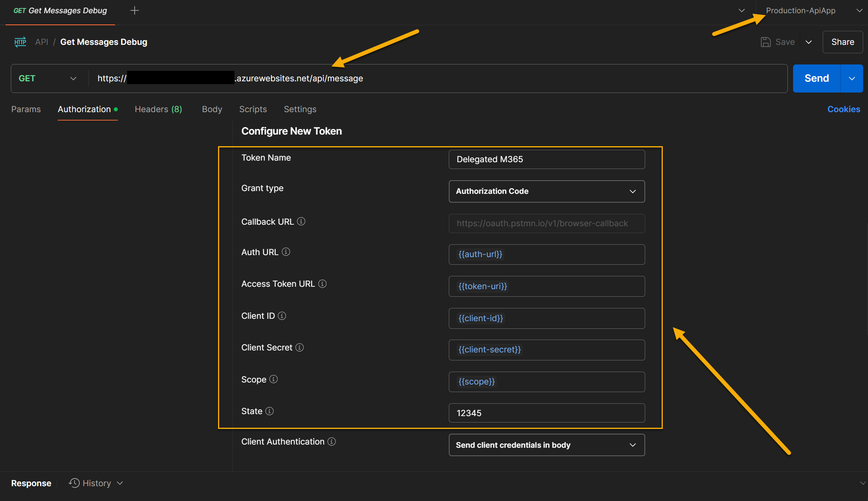
Task: Click the info icon beside Scope
Action: point(273,379)
